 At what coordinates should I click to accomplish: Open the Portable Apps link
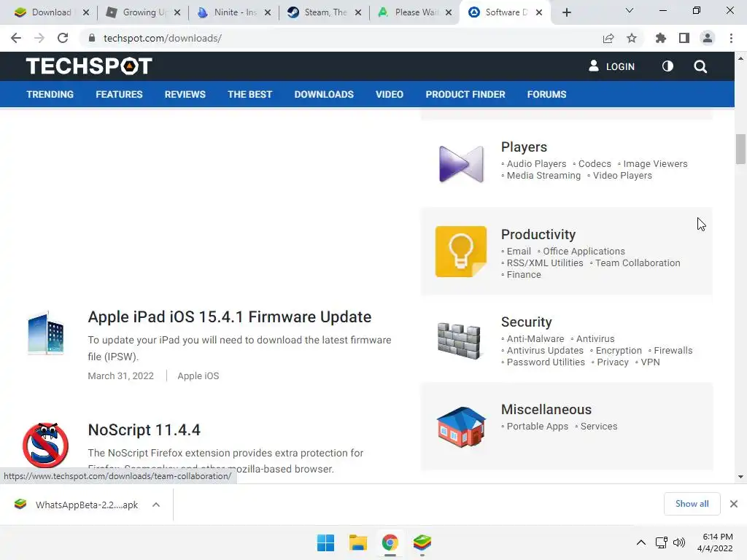(538, 426)
